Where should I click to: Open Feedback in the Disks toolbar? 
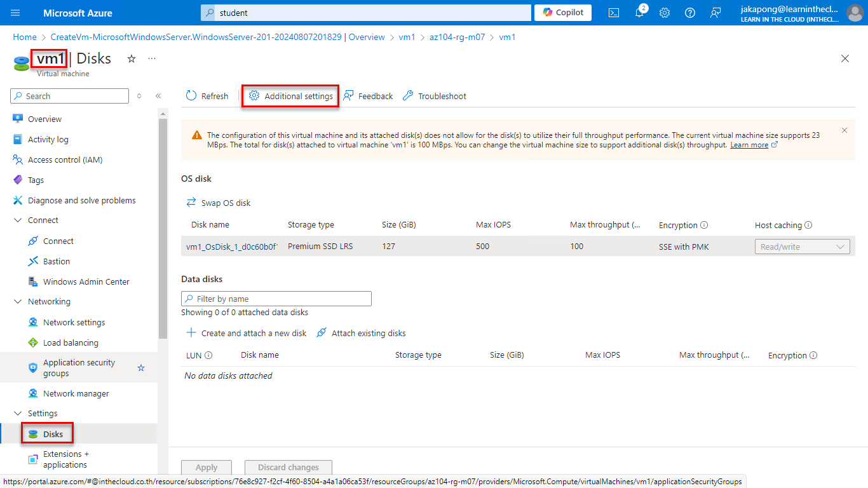tap(368, 96)
